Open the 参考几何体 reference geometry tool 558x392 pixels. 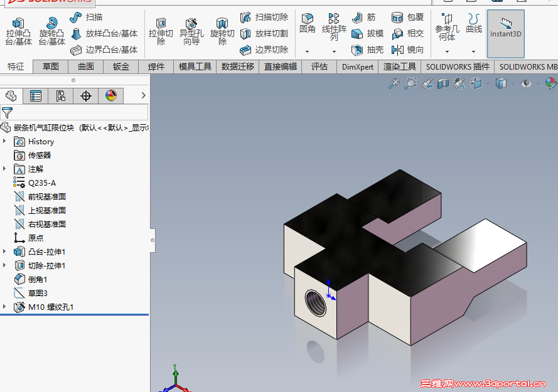tap(447, 27)
